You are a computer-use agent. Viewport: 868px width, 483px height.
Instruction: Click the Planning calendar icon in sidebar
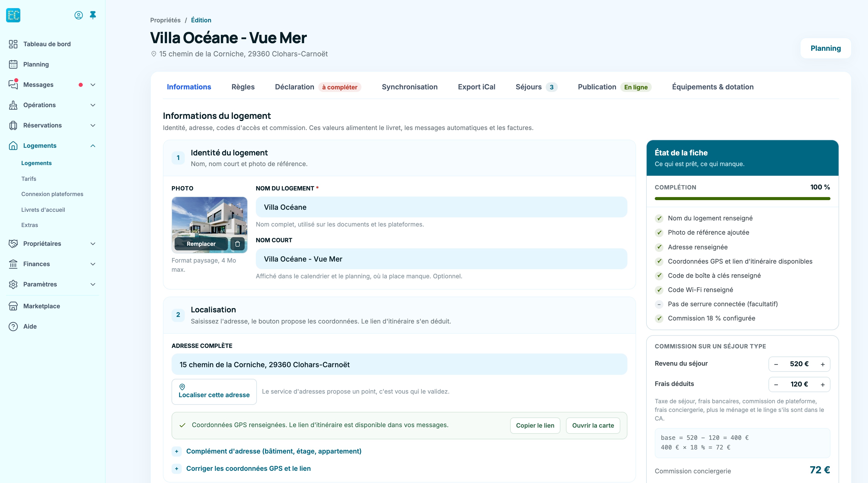click(13, 65)
